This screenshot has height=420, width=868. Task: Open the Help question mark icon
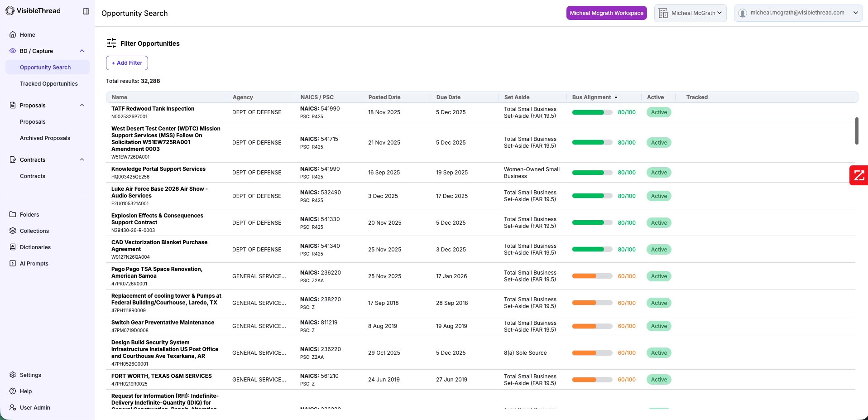coord(13,391)
